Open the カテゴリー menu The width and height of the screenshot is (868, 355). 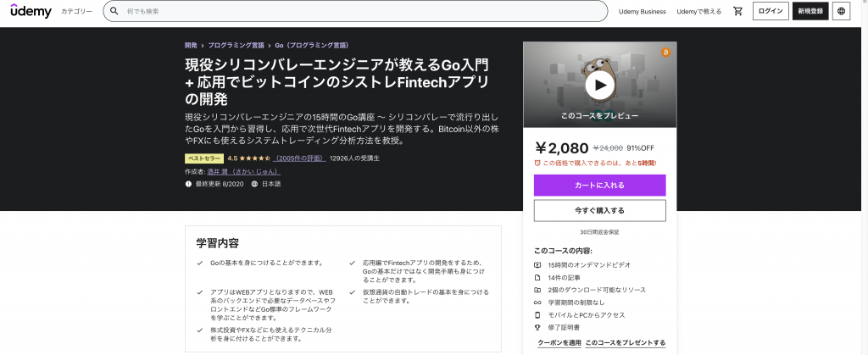point(76,11)
